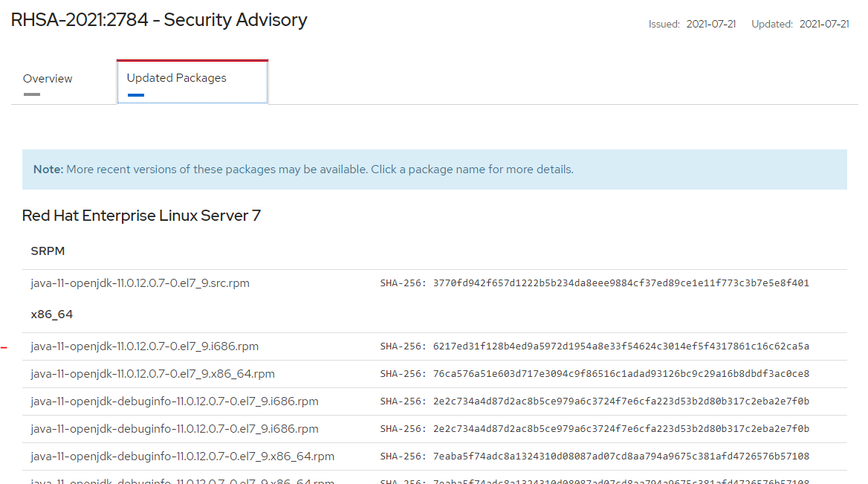This screenshot has height=484, width=868.
Task: Click the Issued date 2021-07-21
Action: point(711,25)
